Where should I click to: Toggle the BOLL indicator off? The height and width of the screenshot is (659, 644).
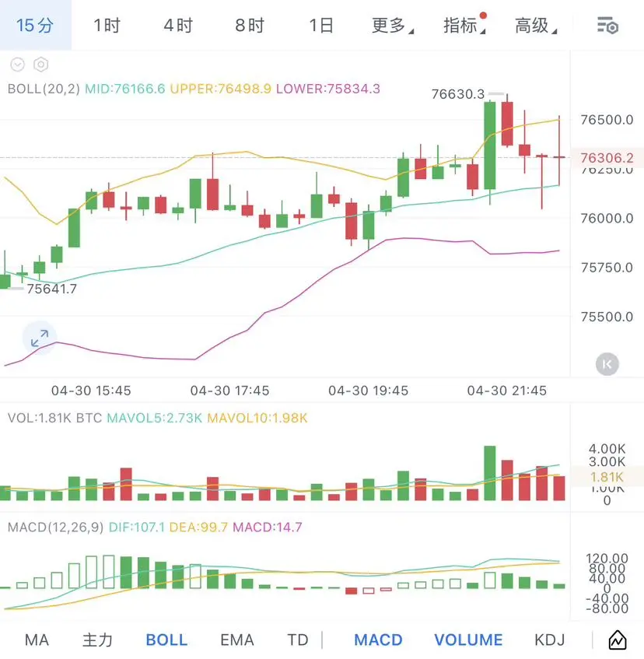(x=166, y=640)
